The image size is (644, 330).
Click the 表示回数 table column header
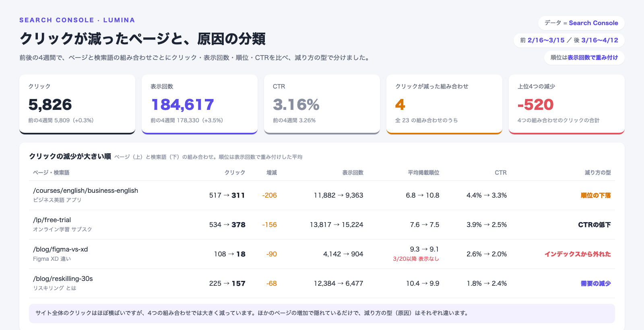pyautogui.click(x=353, y=173)
